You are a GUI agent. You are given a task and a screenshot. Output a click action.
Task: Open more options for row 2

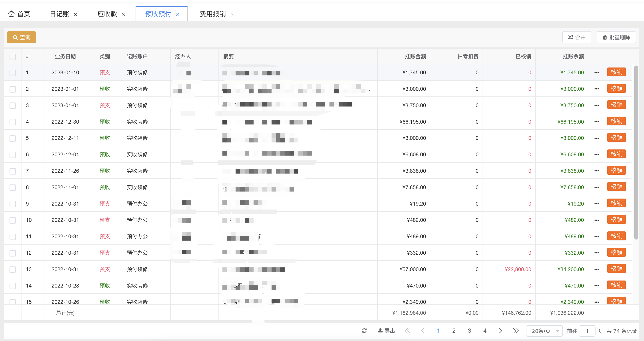pyautogui.click(x=596, y=89)
